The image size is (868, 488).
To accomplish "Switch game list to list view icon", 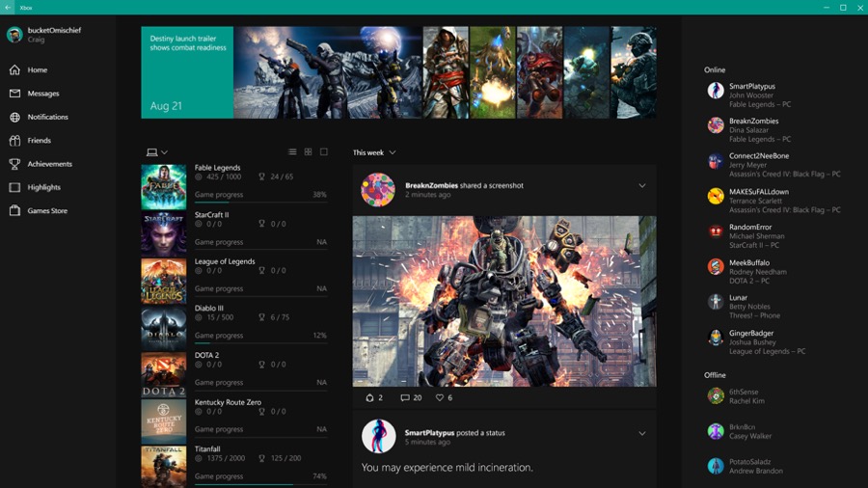I will point(292,151).
